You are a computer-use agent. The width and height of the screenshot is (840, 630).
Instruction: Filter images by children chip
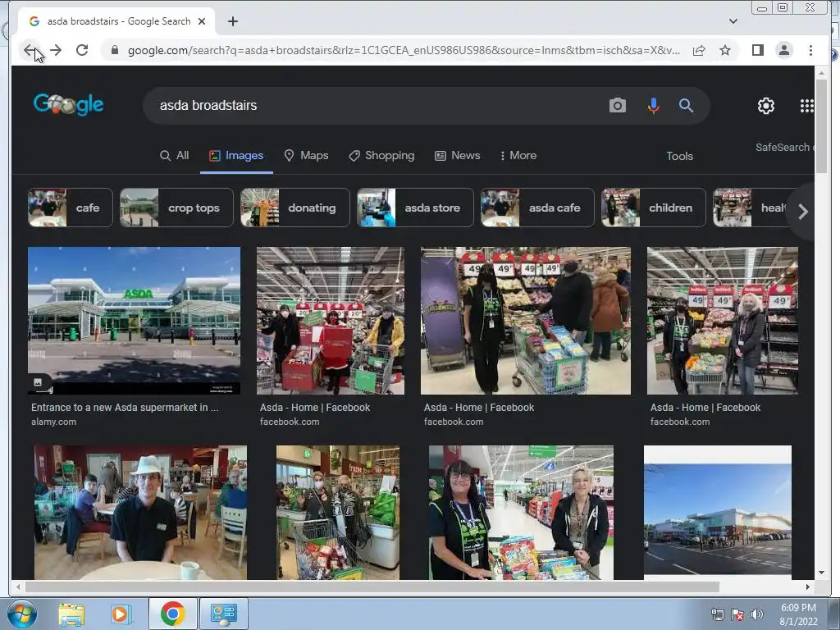(x=654, y=208)
